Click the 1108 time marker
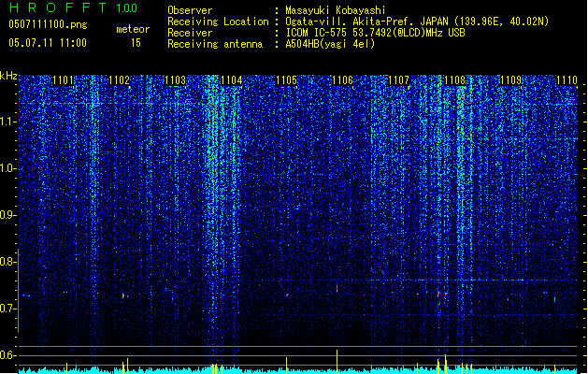The image size is (588, 374). coord(454,80)
